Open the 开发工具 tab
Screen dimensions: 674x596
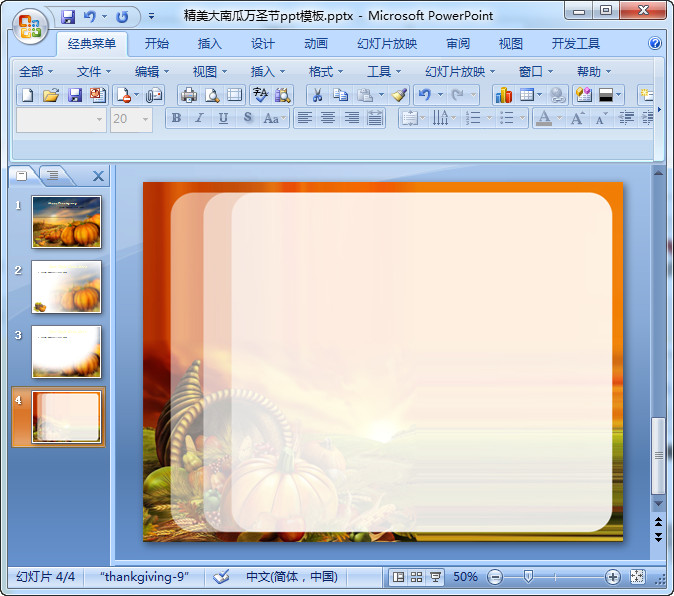[576, 43]
